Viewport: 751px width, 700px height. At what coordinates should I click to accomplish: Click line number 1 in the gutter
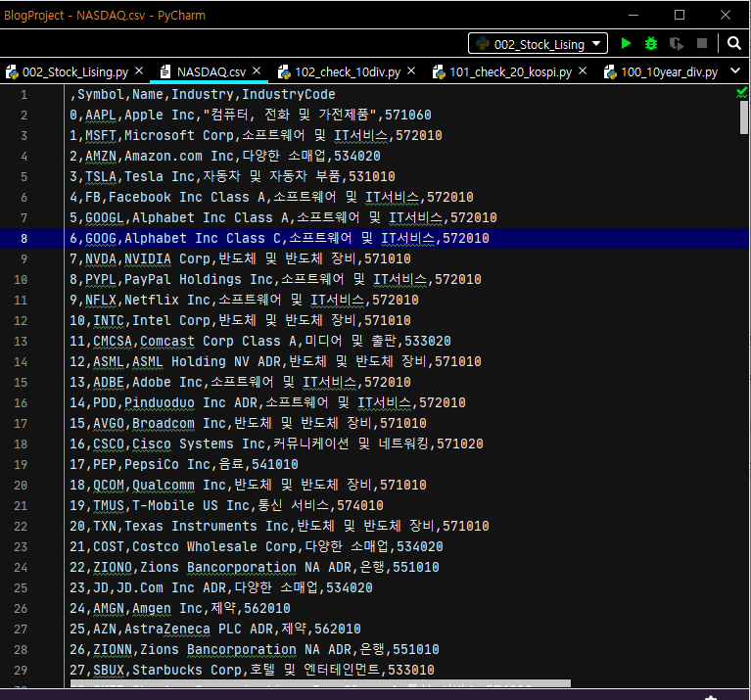click(23, 95)
